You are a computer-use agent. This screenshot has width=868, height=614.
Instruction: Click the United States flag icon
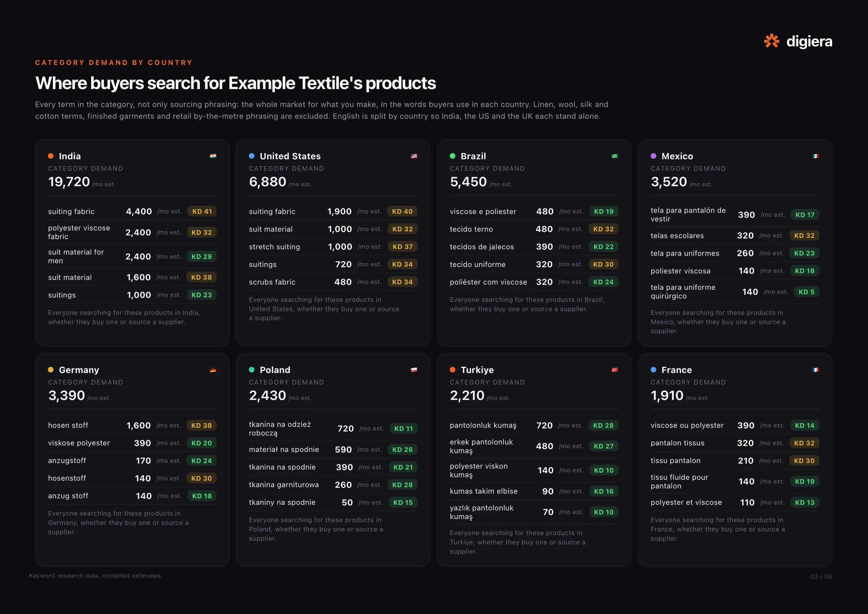(414, 156)
